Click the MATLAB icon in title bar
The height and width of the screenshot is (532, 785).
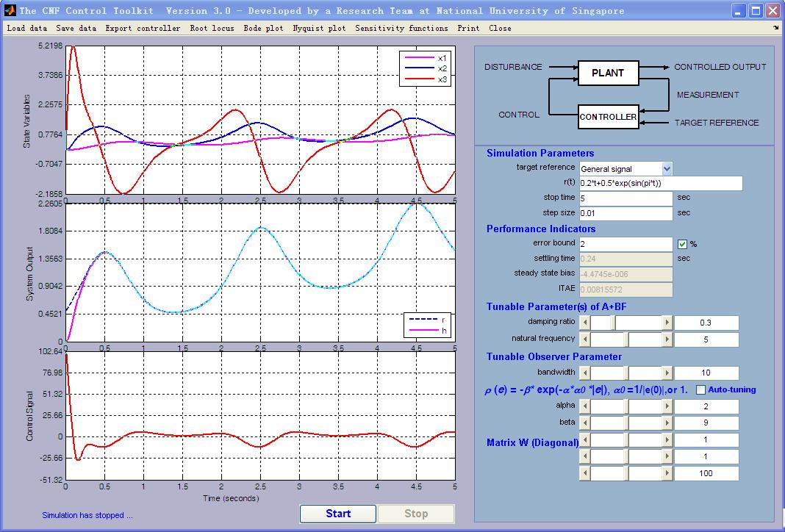pos(10,10)
